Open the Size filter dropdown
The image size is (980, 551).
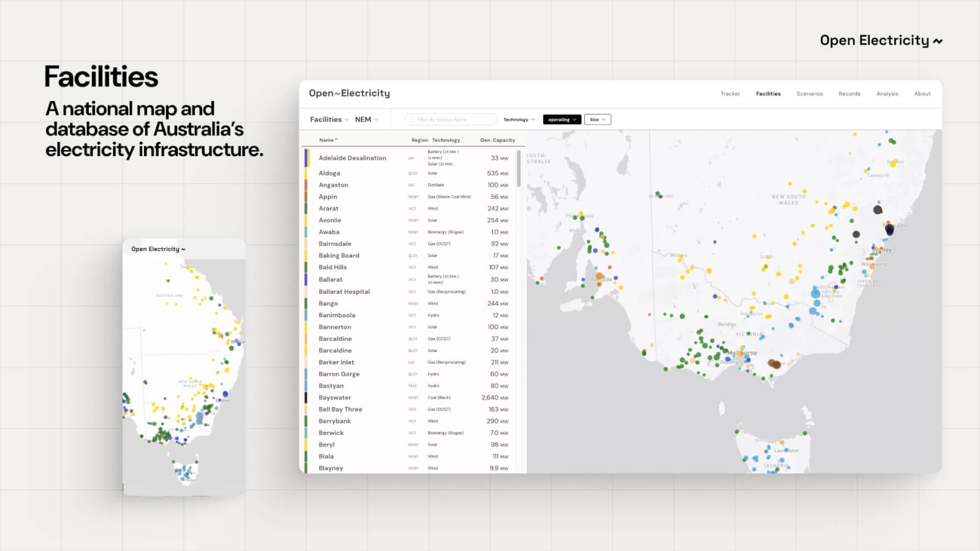tap(597, 119)
